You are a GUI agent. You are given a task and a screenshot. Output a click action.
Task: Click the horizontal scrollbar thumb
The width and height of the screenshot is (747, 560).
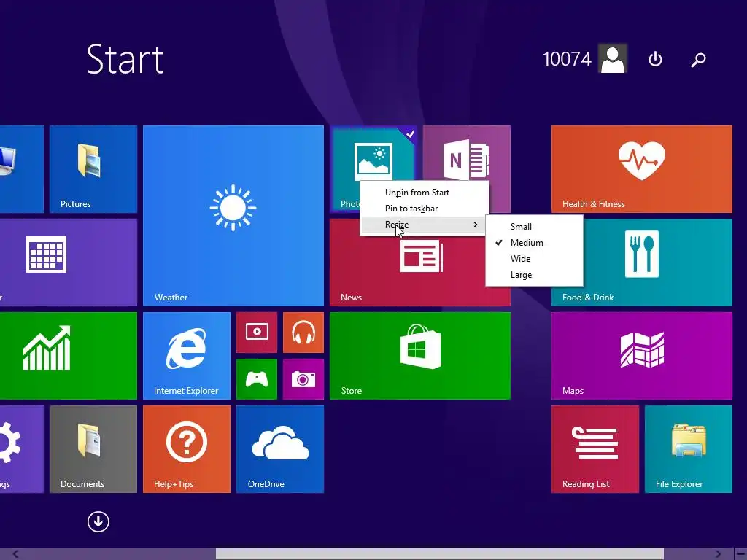440,554
